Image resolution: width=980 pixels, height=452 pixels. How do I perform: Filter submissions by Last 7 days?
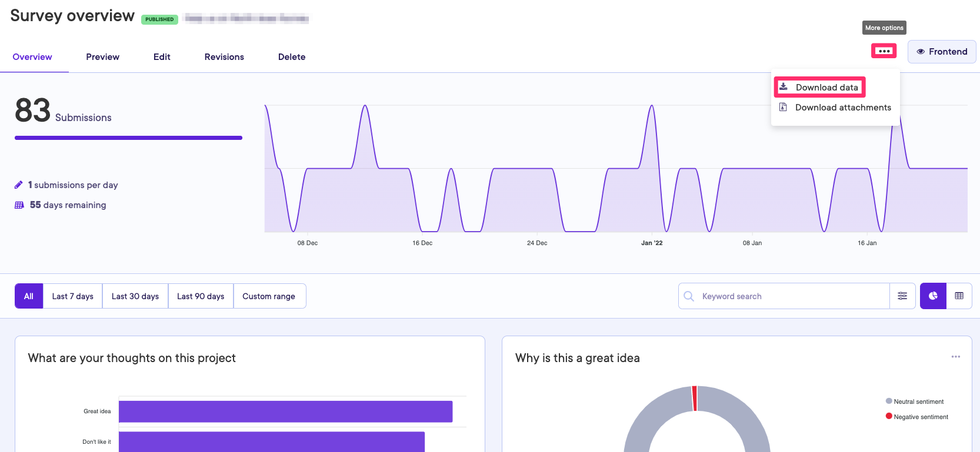pyautogui.click(x=73, y=296)
